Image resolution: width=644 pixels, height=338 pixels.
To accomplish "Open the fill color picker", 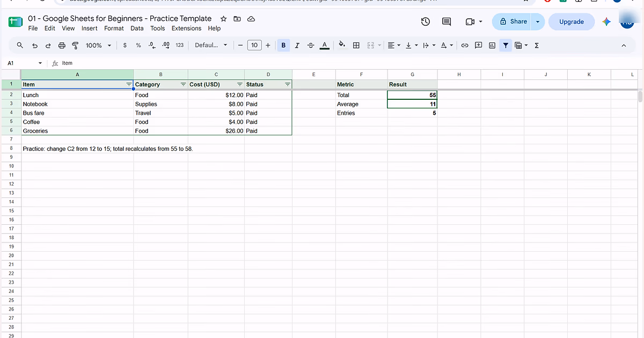I will pos(342,46).
